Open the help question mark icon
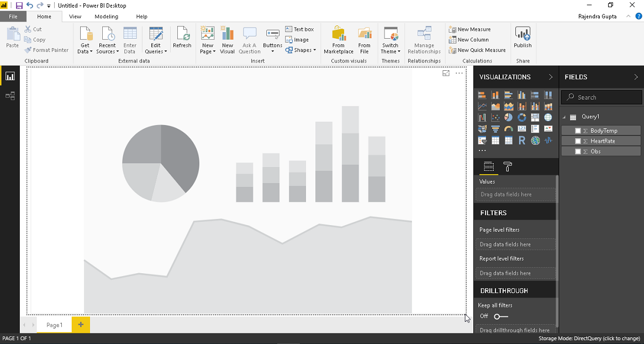This screenshot has height=344, width=644. (638, 17)
